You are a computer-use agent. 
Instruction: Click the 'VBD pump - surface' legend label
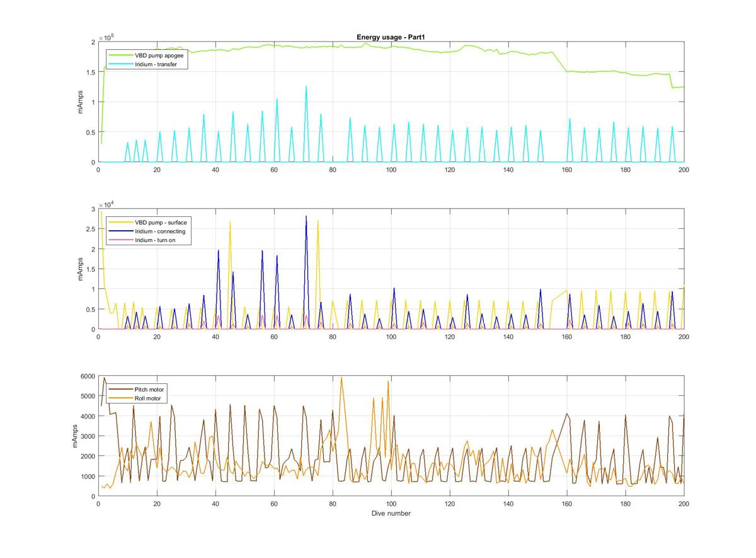tap(161, 222)
